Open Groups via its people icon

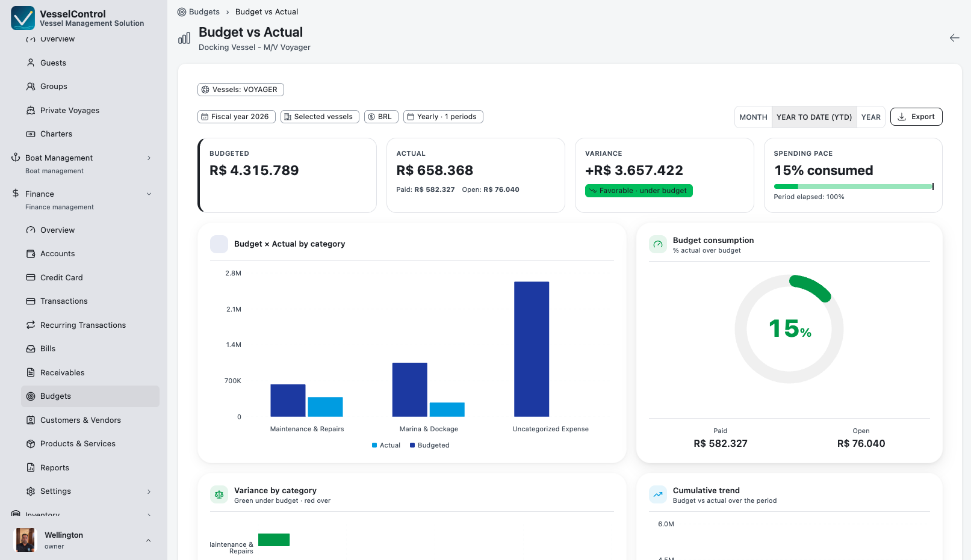coord(31,87)
